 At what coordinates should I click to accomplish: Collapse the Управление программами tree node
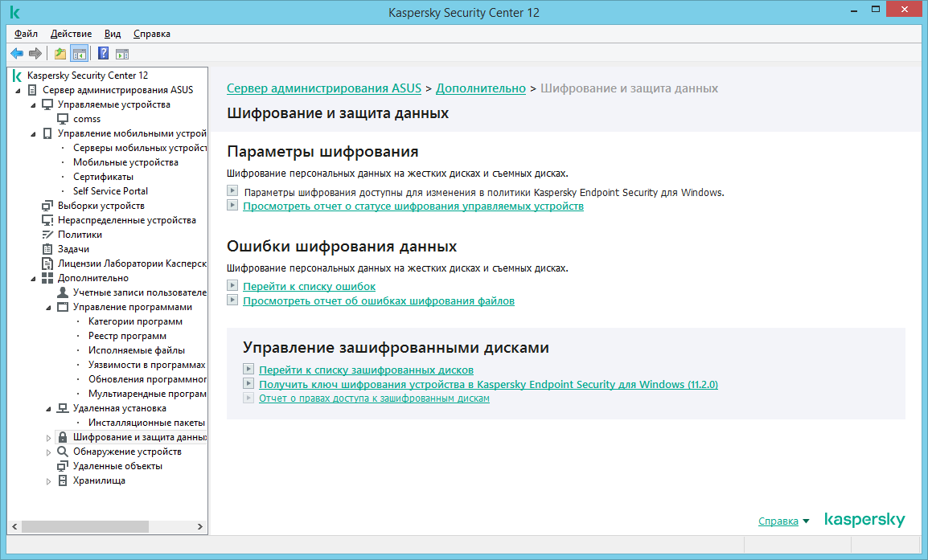pos(48,308)
